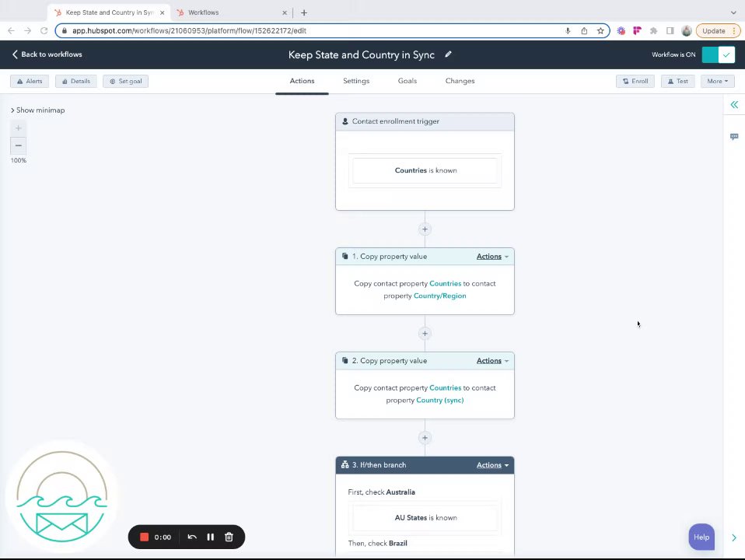The image size is (745, 560).
Task: Click the copy icon on step 2 header
Action: coord(345,360)
